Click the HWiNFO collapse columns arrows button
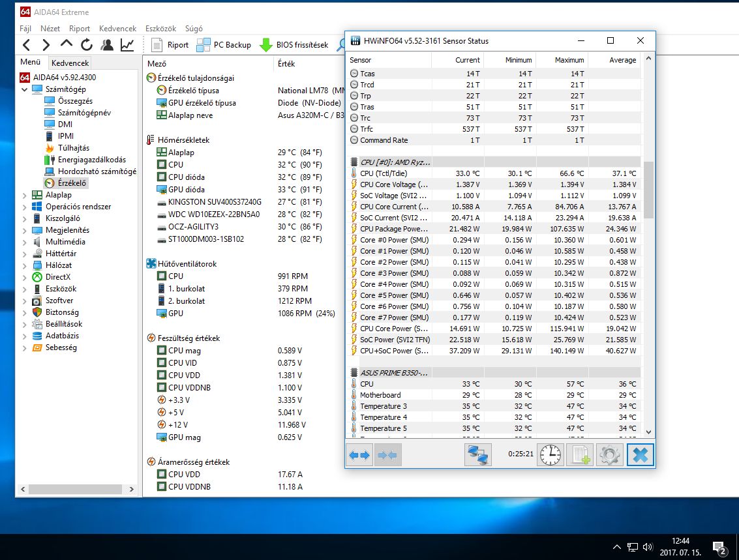This screenshot has height=560, width=739. [387, 455]
